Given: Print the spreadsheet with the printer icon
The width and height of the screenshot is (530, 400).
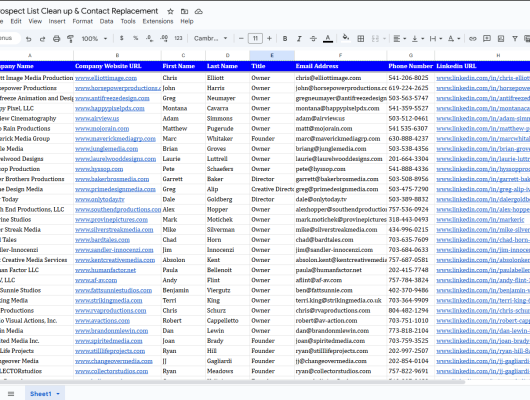Looking at the screenshot, I should 56,39.
